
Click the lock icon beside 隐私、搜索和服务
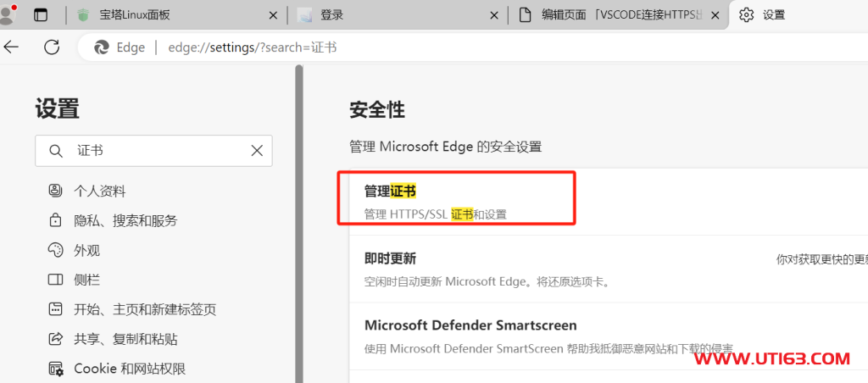pyautogui.click(x=55, y=220)
